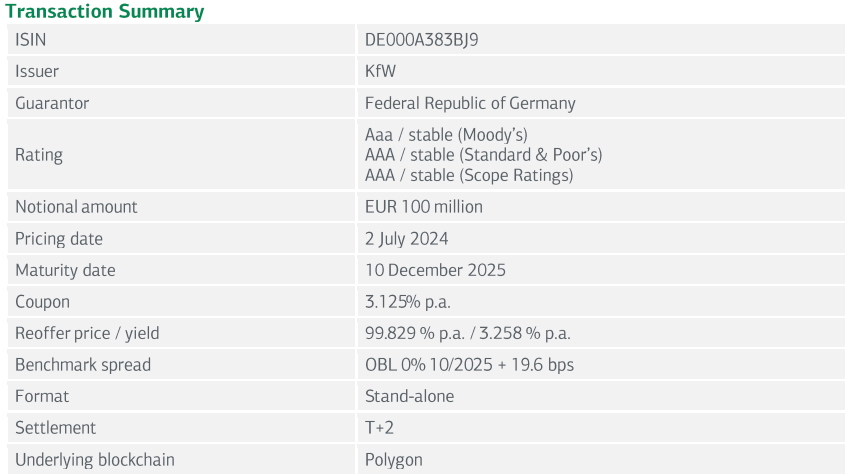Viewport: 851px width, 476px height.
Task: Click the EUR 100 million value
Action: 424,207
